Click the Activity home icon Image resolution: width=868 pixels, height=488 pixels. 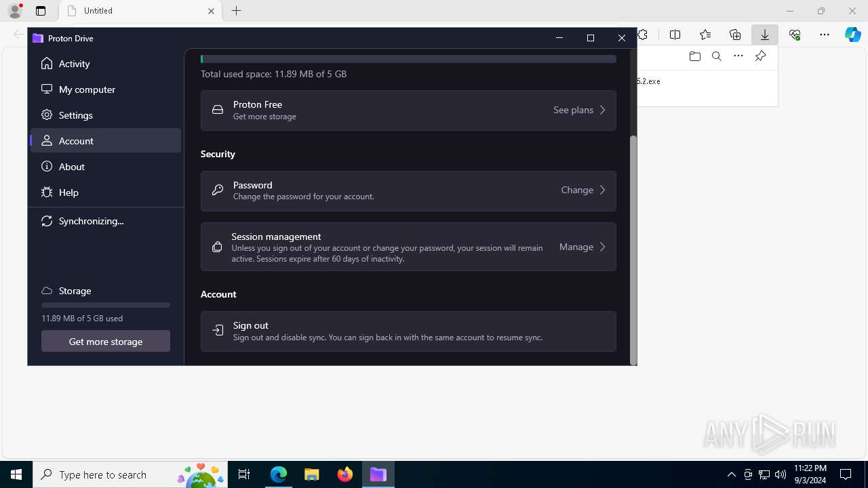(47, 64)
